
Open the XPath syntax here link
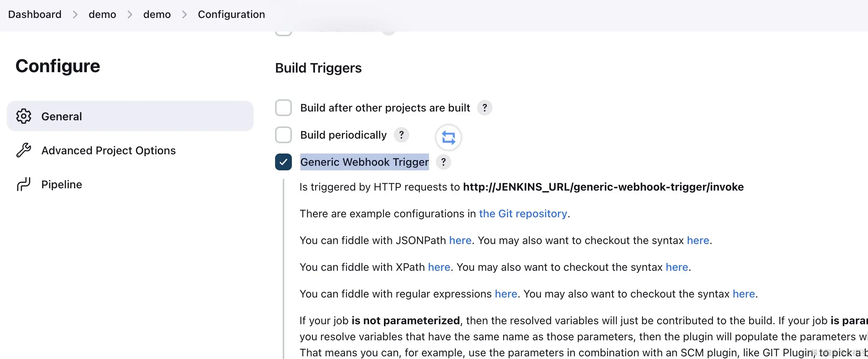coord(677,267)
